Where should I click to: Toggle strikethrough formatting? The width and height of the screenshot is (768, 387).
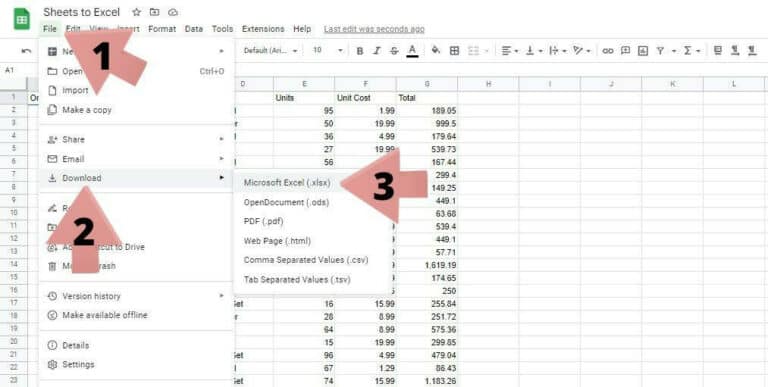pyautogui.click(x=394, y=51)
